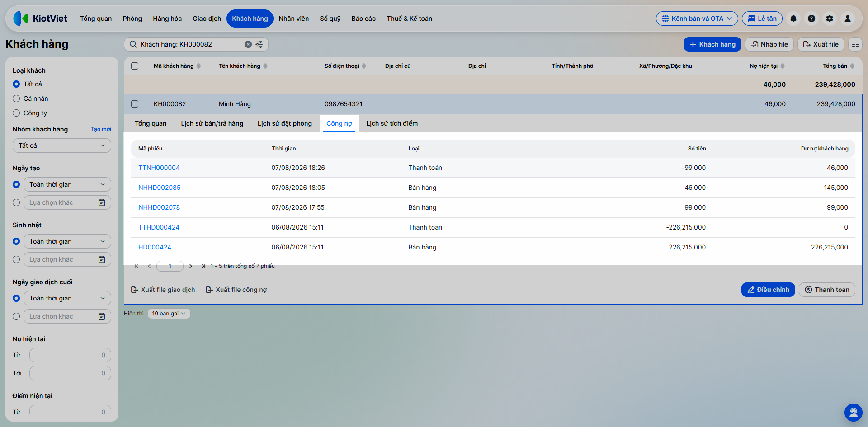Open calendar for Ngày tạo custom date
The image size is (868, 427).
click(102, 202)
